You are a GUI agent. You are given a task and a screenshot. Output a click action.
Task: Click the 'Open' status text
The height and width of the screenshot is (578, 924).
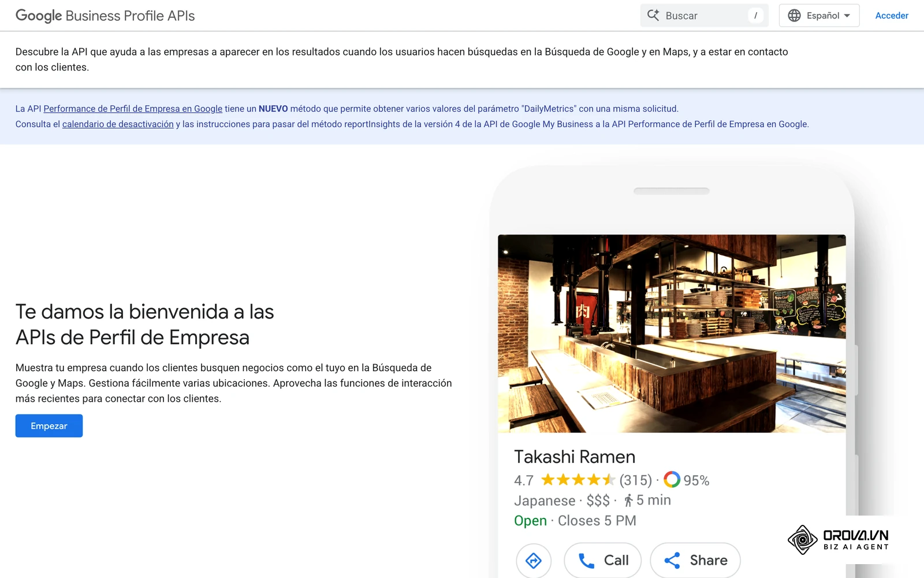click(x=530, y=521)
